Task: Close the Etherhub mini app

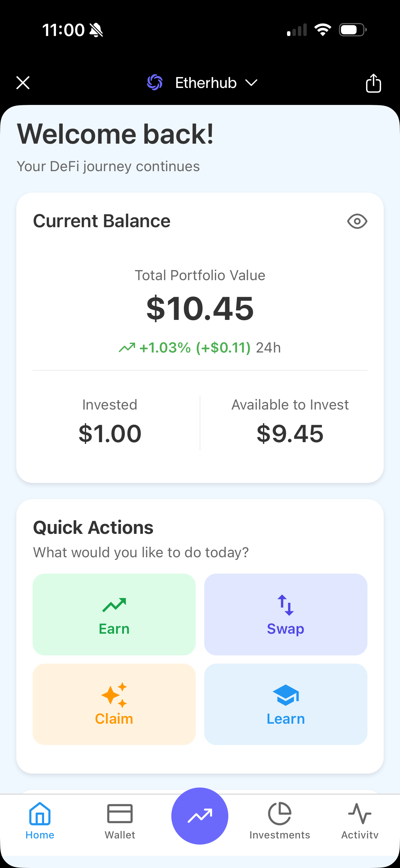Action: (23, 83)
